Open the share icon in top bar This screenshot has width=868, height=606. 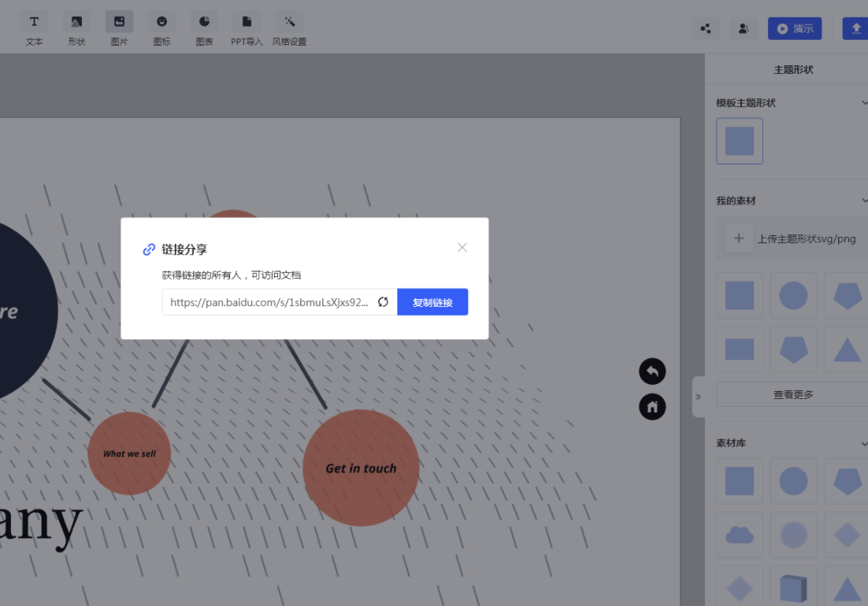[705, 29]
